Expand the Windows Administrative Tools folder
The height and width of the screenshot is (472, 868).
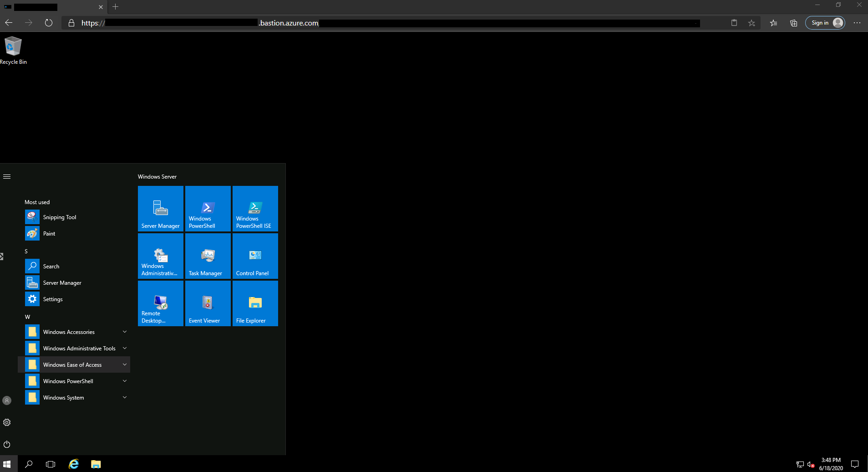pyautogui.click(x=74, y=348)
